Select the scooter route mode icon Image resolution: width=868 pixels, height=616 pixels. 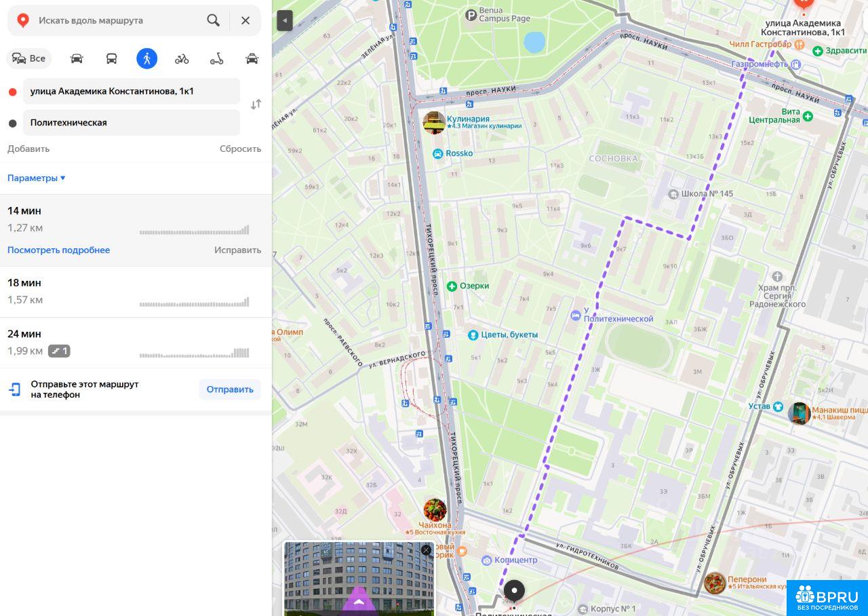tap(216, 58)
